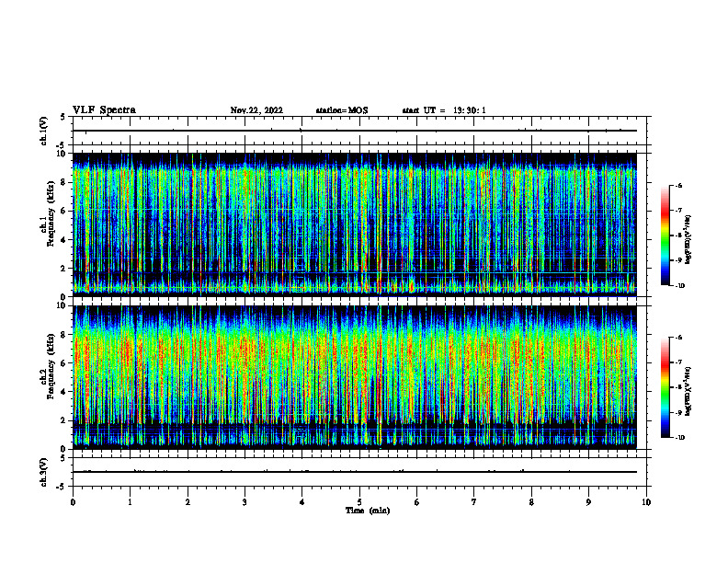This screenshot has width=728, height=563.
Task: Click the 'ch.2 Frequency (kHz)' axis label
Action: pos(47,366)
